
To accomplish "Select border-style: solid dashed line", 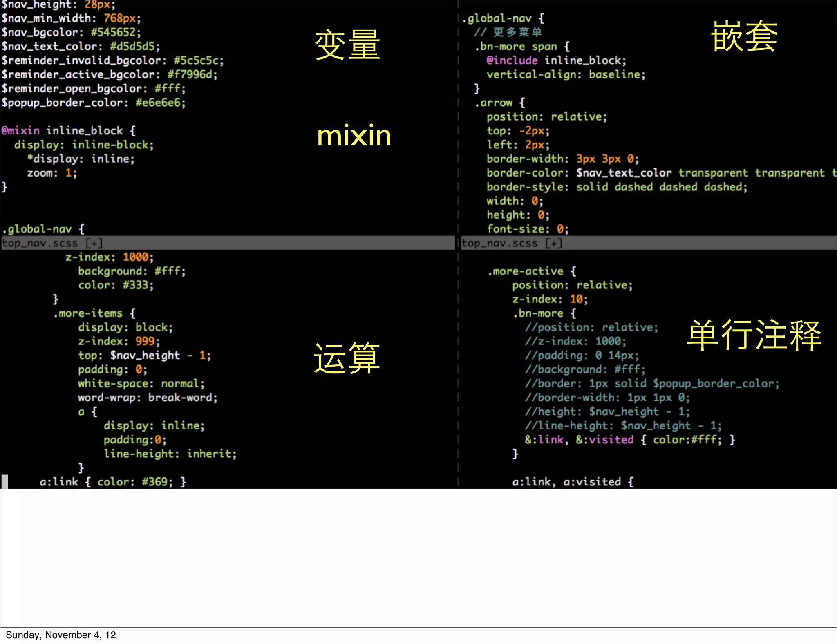I will pyautogui.click(x=617, y=187).
